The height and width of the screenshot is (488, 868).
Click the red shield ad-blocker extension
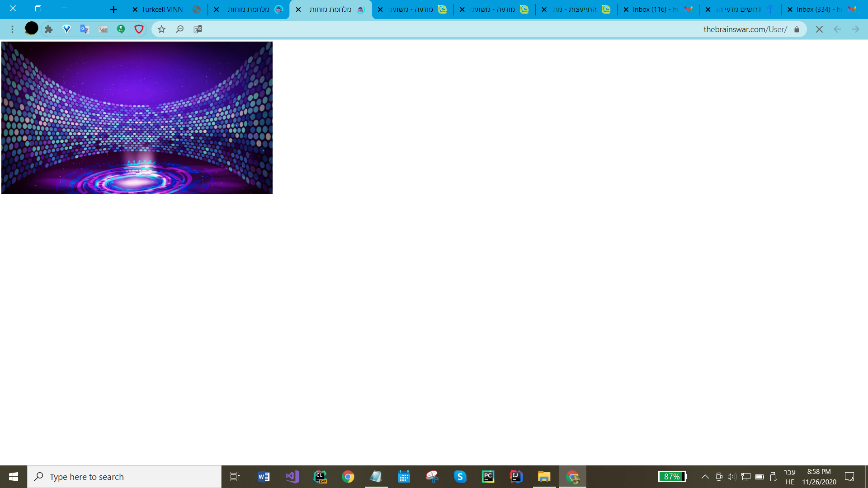(139, 29)
